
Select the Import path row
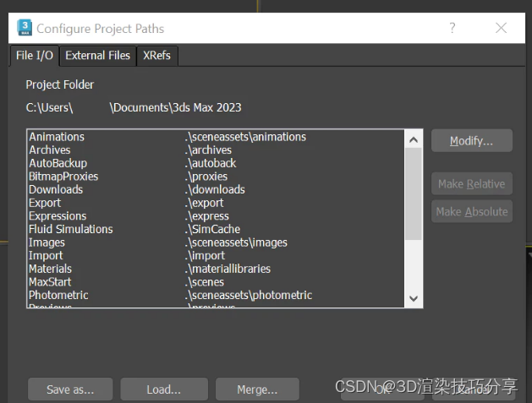coord(216,256)
